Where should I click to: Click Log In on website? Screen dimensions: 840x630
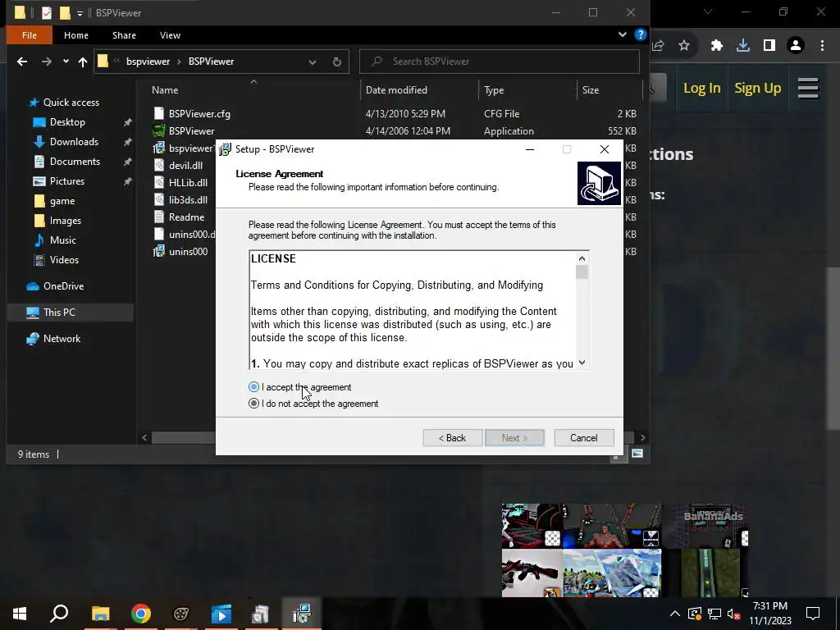702,89
